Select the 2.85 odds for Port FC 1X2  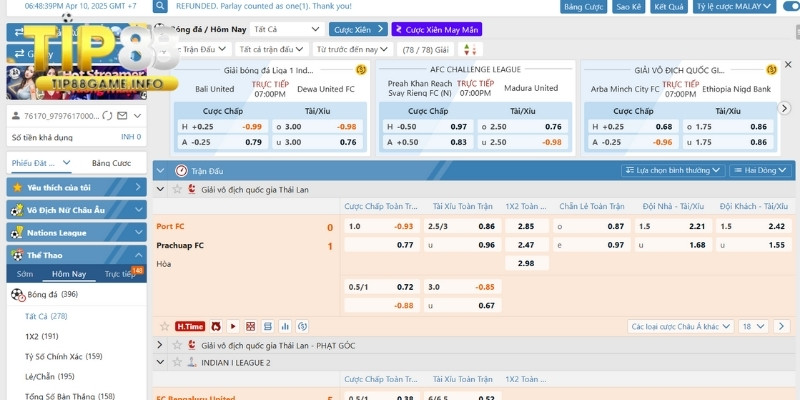(x=526, y=227)
